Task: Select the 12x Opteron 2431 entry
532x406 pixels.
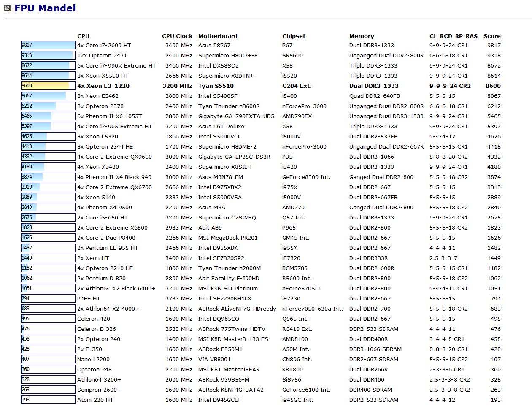Action: (102, 56)
